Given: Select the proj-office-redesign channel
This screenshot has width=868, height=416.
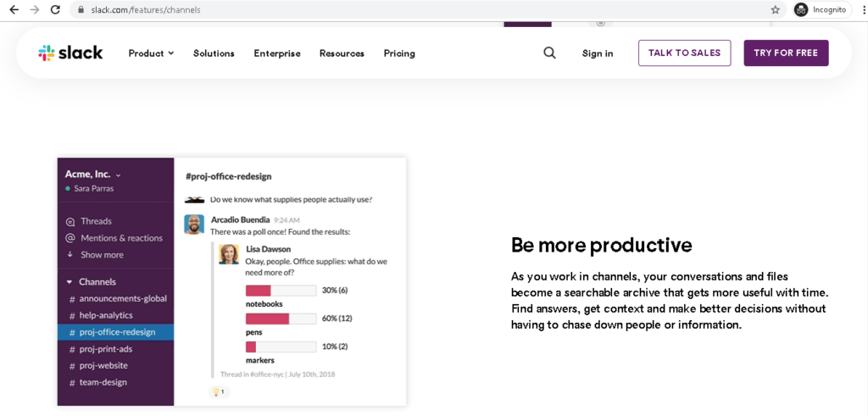Looking at the screenshot, I should (115, 332).
